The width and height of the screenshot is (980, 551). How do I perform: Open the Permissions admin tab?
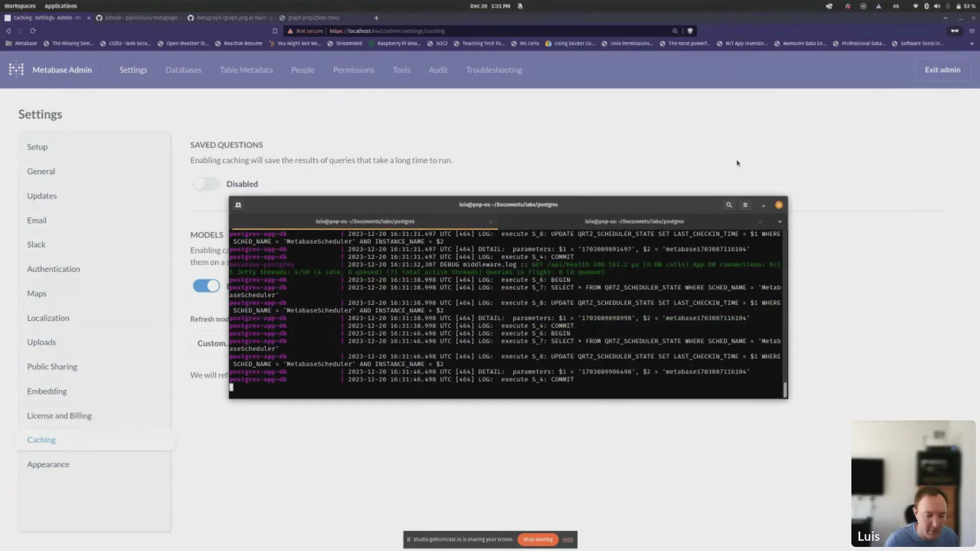tap(353, 70)
